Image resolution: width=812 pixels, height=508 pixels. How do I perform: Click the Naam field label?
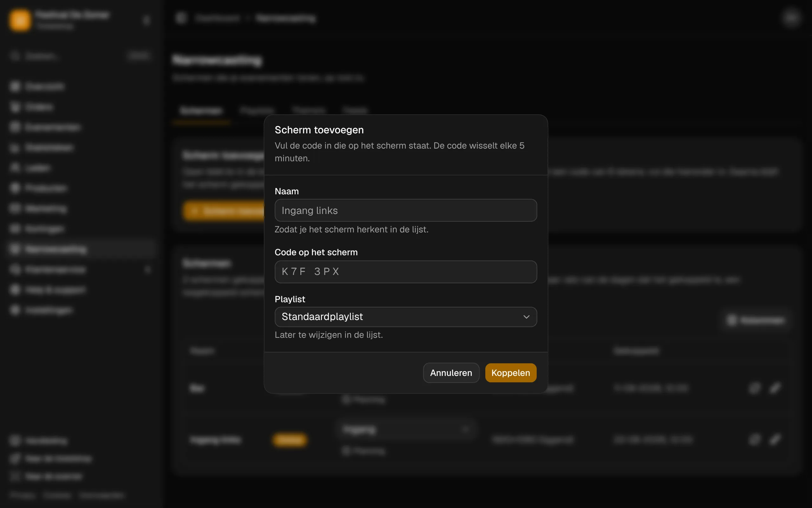tap(286, 191)
